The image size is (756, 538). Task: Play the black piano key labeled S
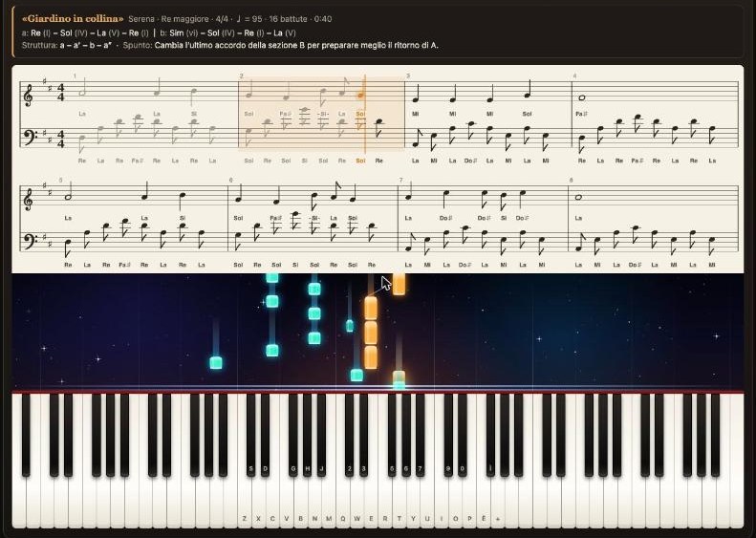(x=250, y=435)
